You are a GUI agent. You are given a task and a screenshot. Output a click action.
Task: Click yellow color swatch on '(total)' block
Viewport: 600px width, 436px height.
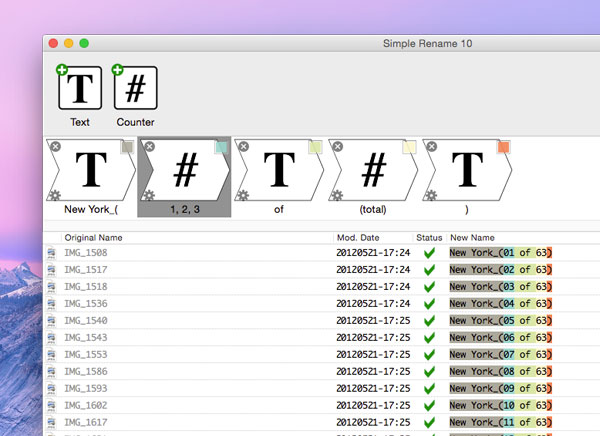[x=409, y=147]
